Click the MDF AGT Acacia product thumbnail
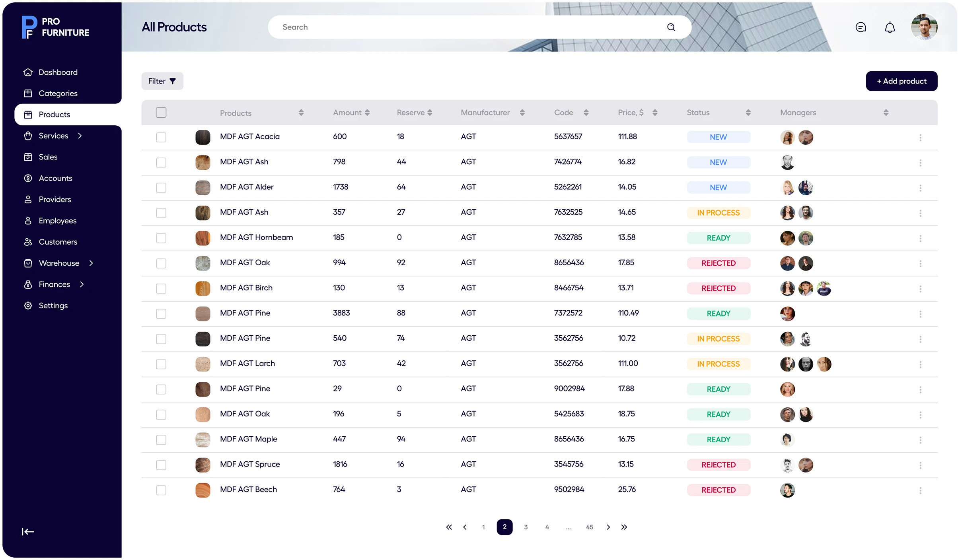Viewport: 960px width, 560px height. point(203,137)
